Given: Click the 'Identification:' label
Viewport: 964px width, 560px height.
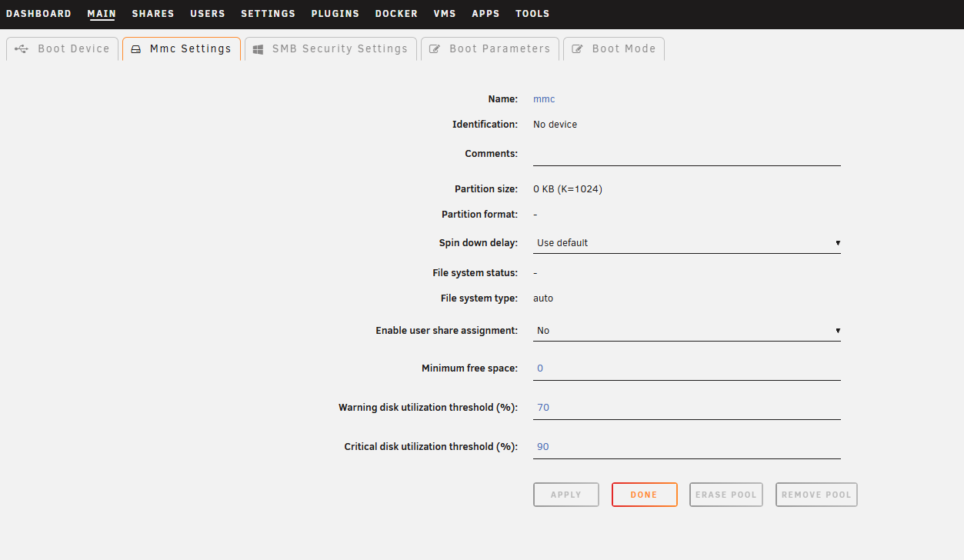Looking at the screenshot, I should (485, 125).
